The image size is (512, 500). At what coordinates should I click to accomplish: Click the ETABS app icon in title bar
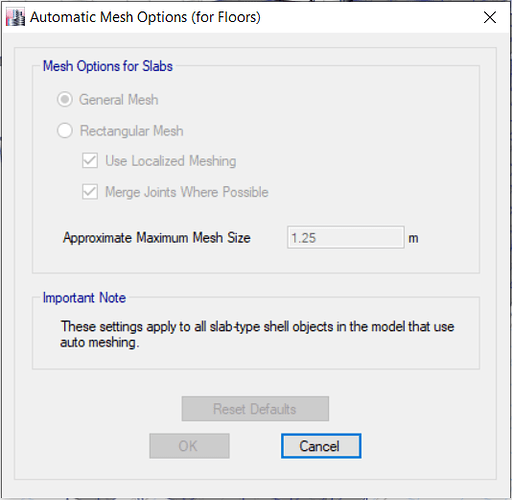pos(15,17)
